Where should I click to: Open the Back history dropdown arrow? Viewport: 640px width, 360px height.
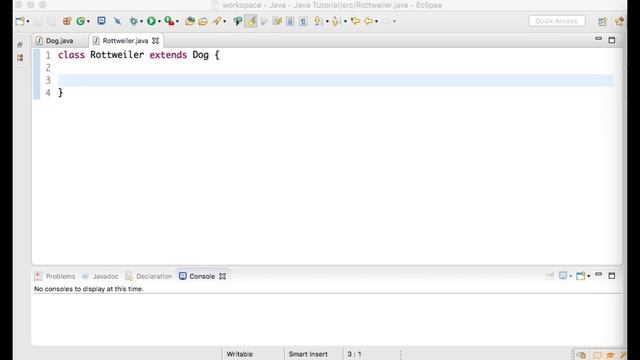pos(376,21)
